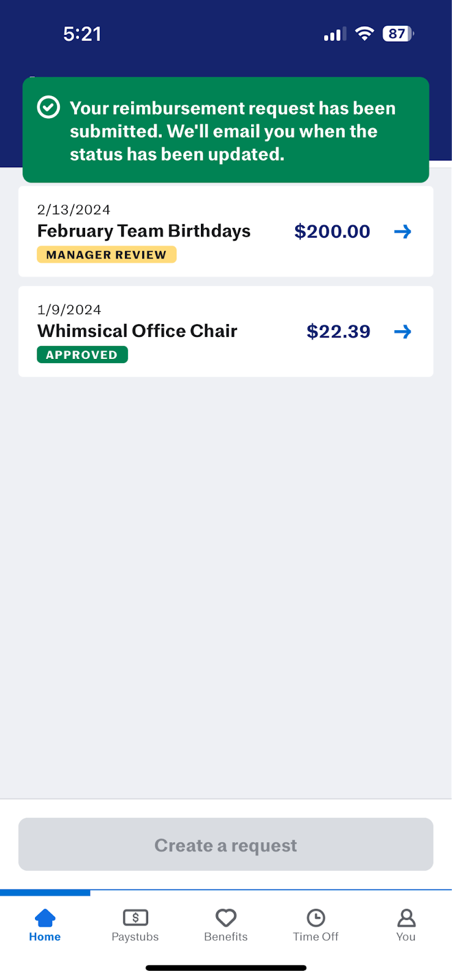Tap the Benefits heart icon
452x980 pixels.
[226, 918]
